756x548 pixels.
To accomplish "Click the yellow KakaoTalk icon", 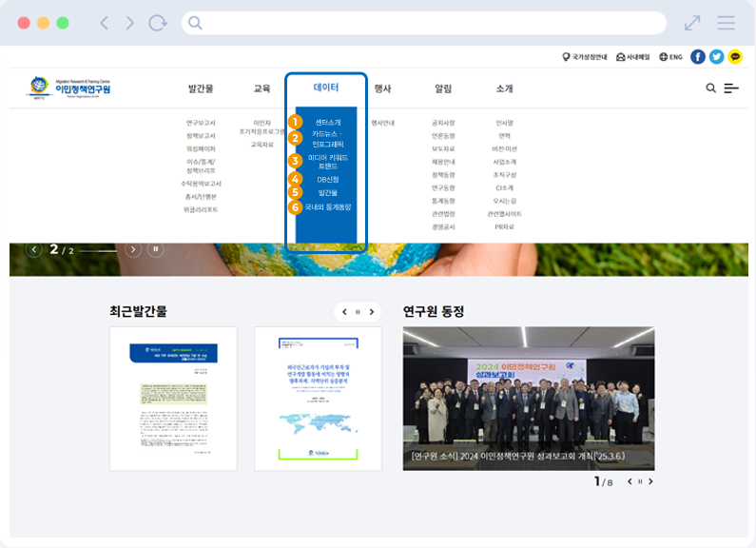I will coord(735,57).
